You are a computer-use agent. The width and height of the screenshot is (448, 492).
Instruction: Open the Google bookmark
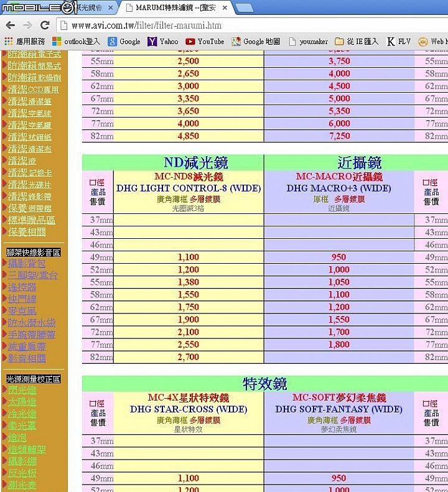pos(124,42)
